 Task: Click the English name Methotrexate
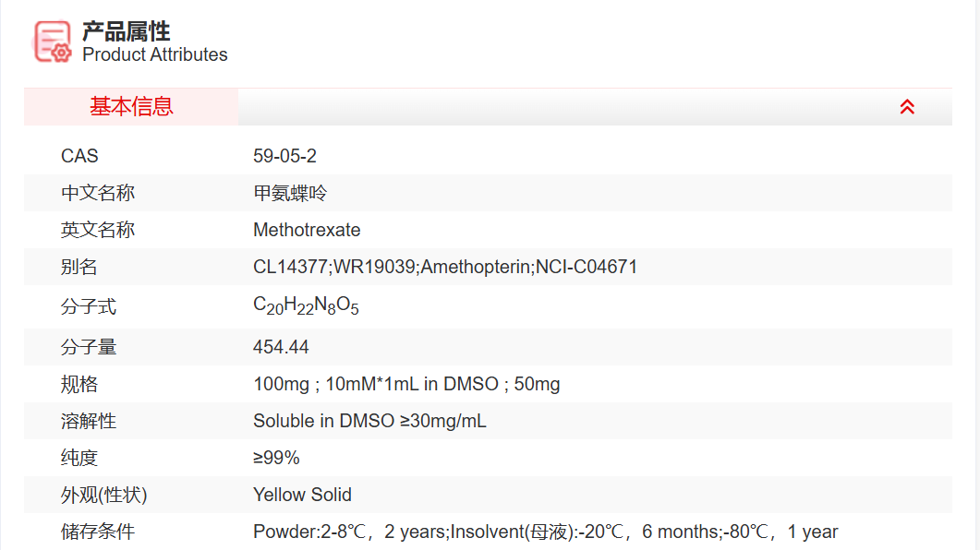click(307, 230)
